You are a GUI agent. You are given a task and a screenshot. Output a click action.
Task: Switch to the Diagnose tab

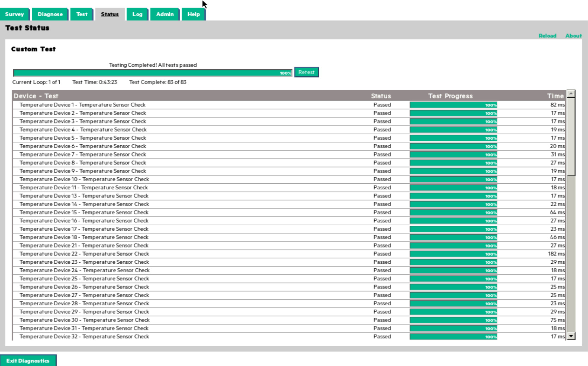50,14
